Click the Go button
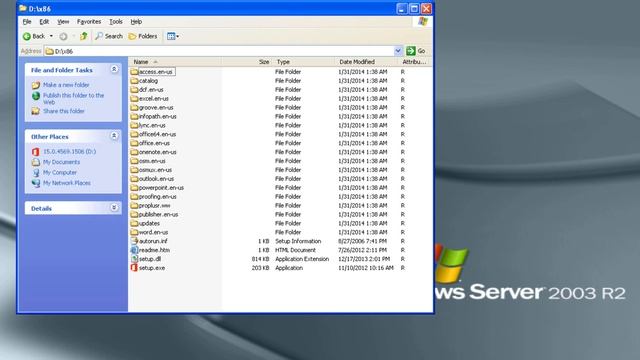Image resolution: width=640 pixels, height=360 pixels. pyautogui.click(x=416, y=51)
